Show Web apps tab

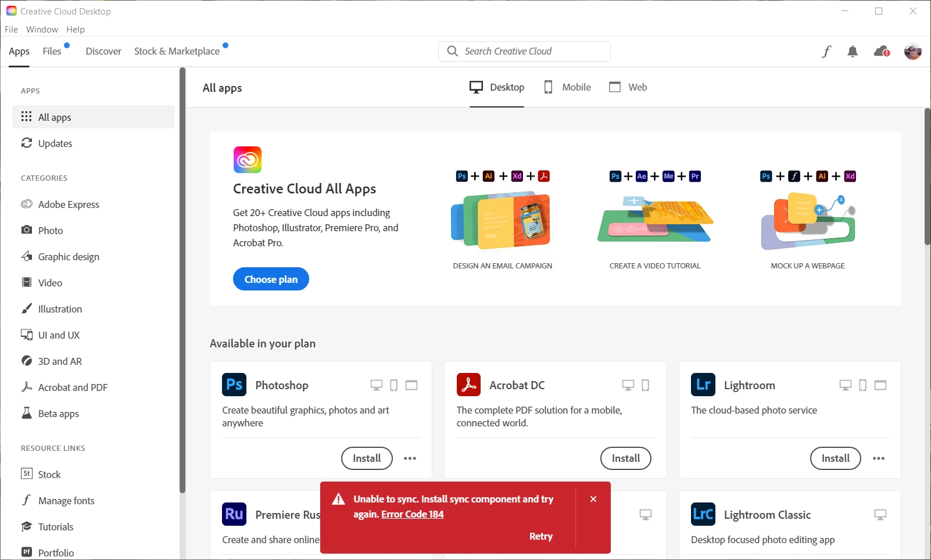(628, 87)
